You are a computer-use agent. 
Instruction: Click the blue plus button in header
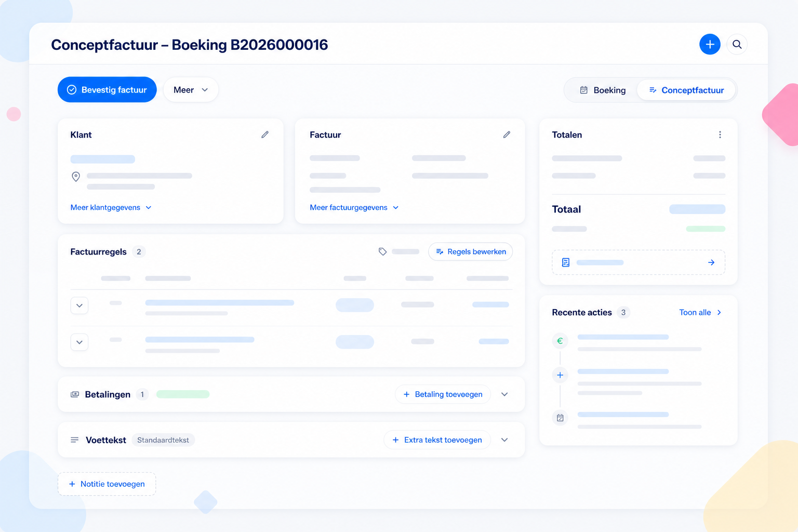tap(710, 44)
